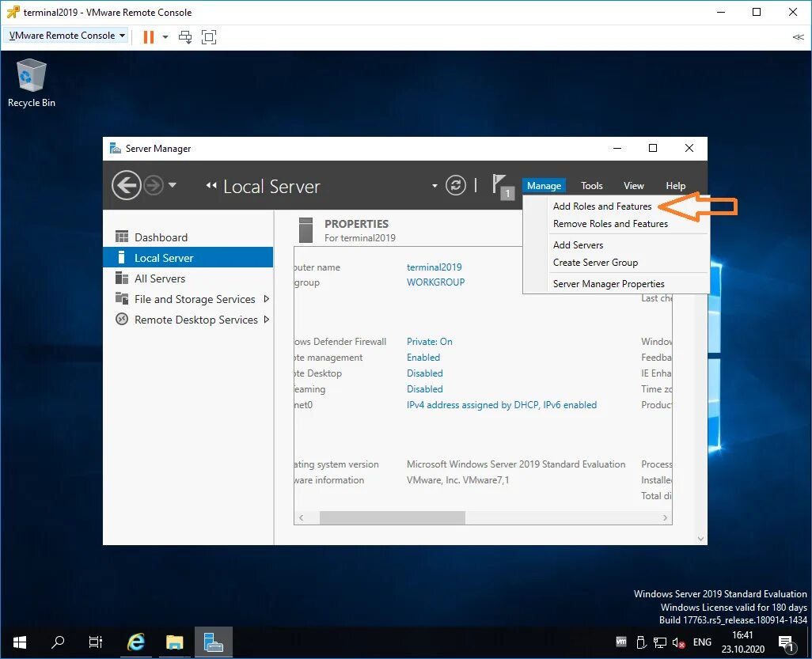Click VMware full screen icon
The image size is (812, 659).
pyautogui.click(x=209, y=36)
